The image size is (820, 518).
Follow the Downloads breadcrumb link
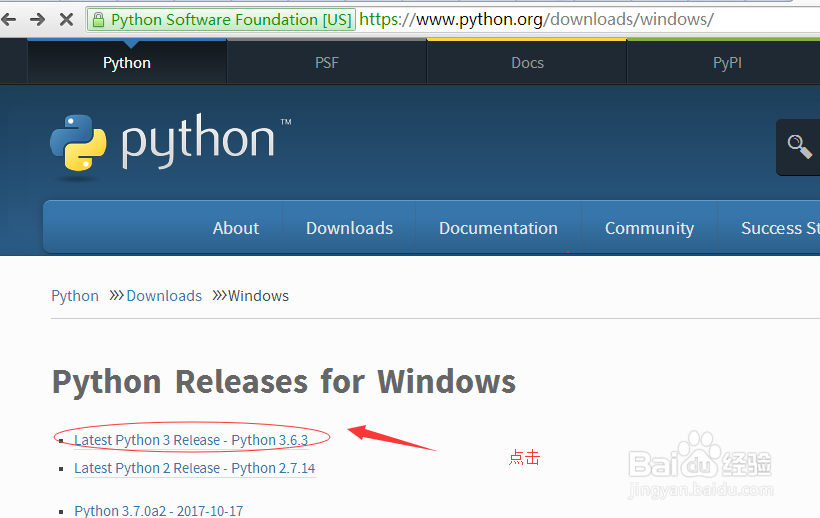pos(164,296)
